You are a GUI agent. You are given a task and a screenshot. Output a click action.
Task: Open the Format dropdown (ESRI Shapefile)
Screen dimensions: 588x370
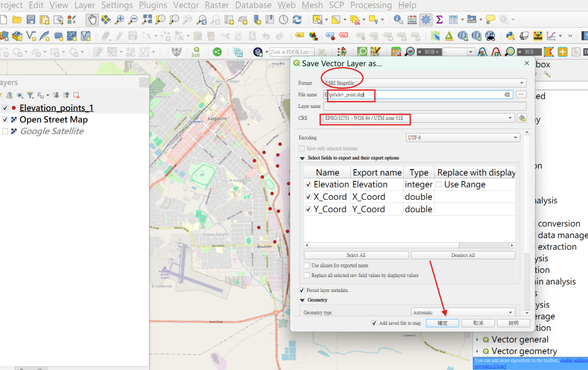[425, 83]
